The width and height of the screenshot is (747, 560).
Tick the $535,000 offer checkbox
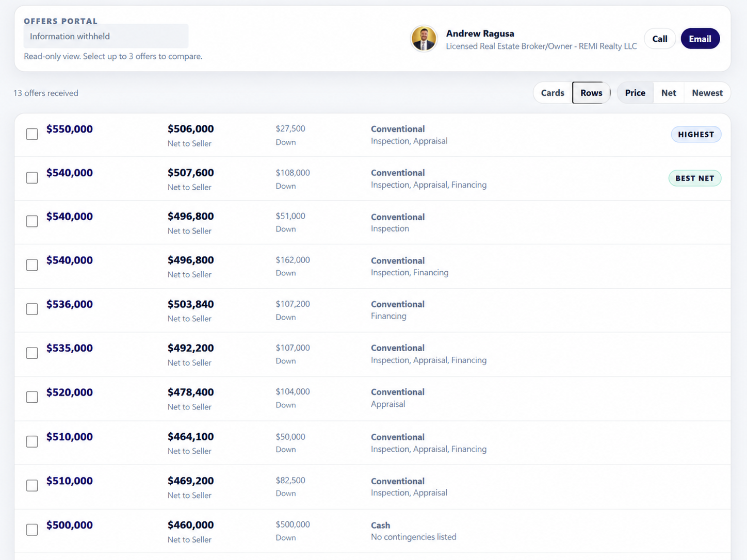[32, 353]
